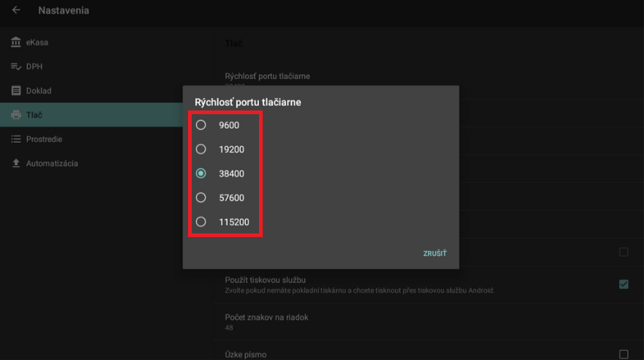Toggle the Použít tiskovou službu checkbox
The width and height of the screenshot is (644, 360).
624,284
